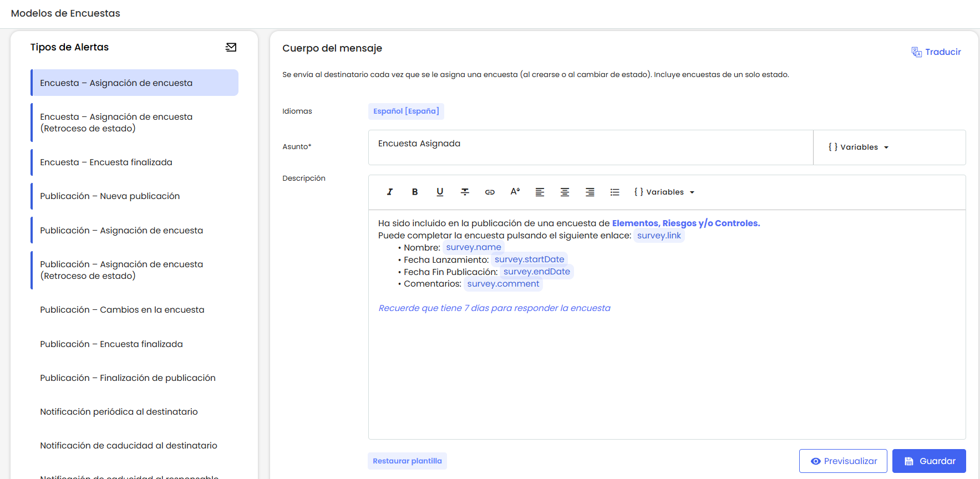Open the Variables dropdown in editor toolbar
980x479 pixels.
tap(664, 192)
